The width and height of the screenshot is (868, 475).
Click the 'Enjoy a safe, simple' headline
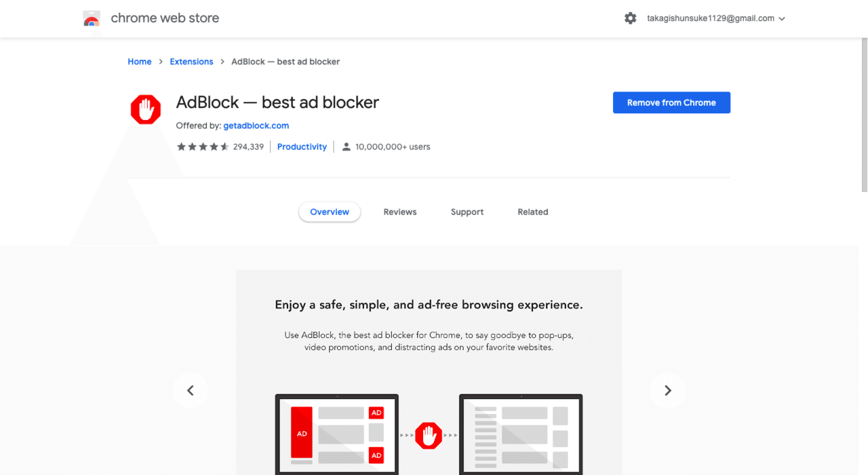(429, 305)
